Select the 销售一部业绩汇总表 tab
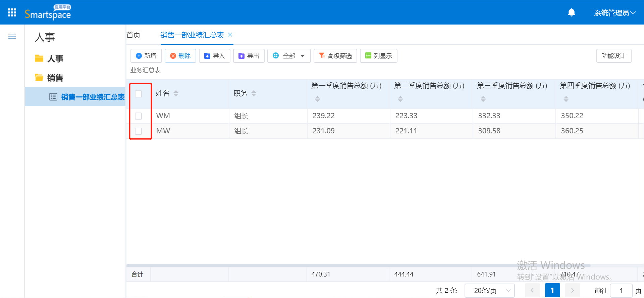This screenshot has width=644, height=298. pos(192,35)
